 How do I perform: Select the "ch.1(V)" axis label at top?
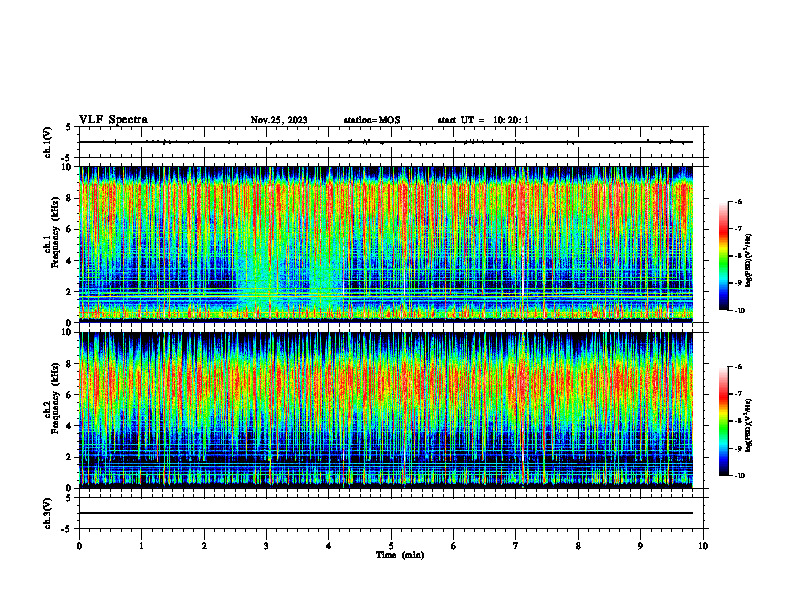48,142
